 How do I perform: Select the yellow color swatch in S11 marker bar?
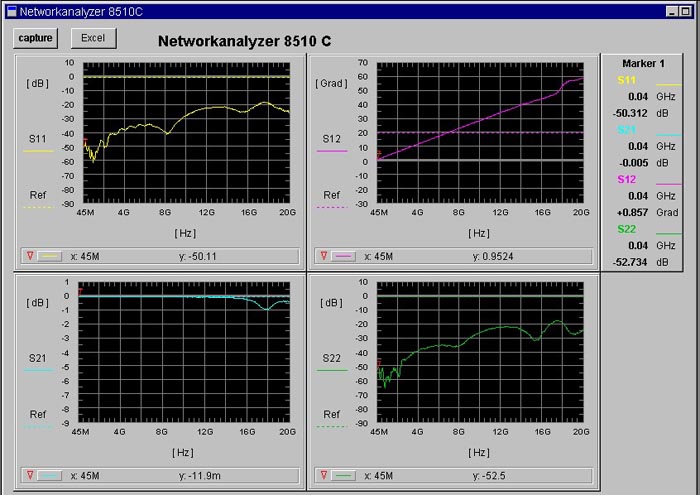pos(50,256)
